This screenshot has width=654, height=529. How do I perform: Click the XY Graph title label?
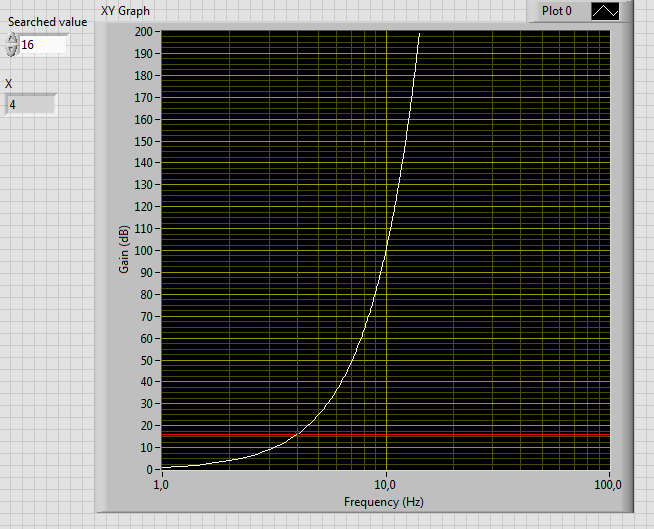click(x=125, y=11)
